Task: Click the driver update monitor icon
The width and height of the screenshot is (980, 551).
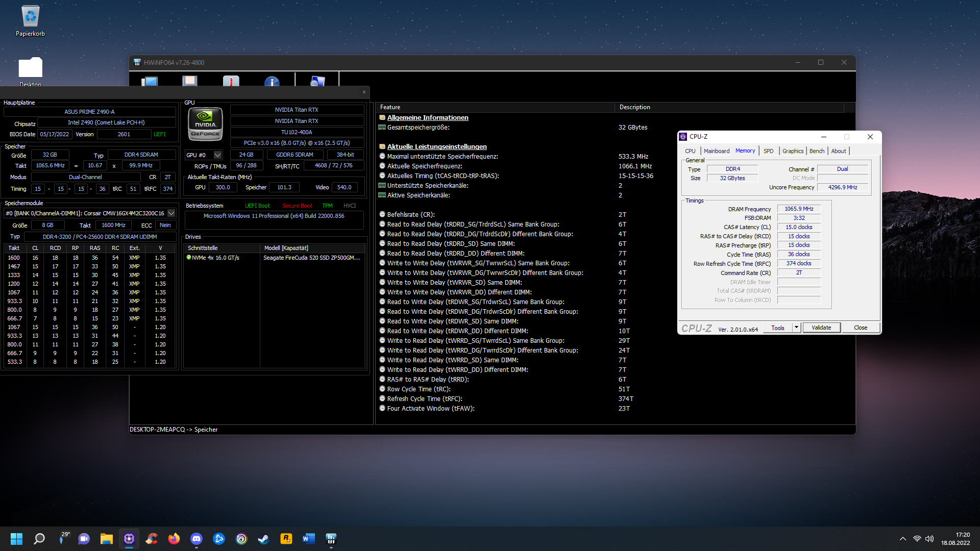Action: (x=317, y=81)
